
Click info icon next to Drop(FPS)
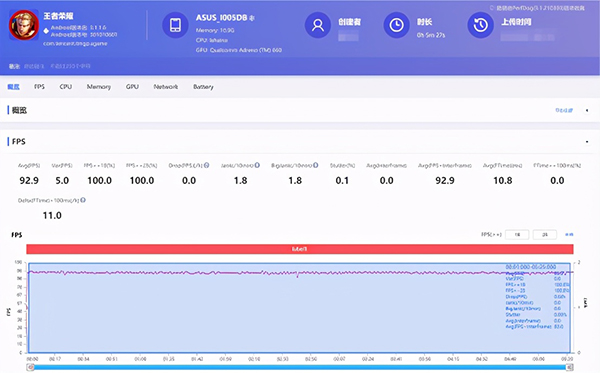[207, 165]
